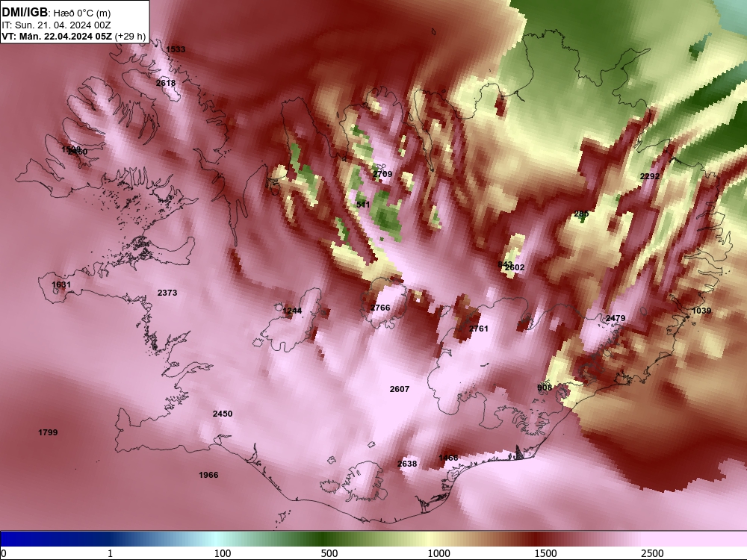Click the value 908 on the map

pyautogui.click(x=545, y=388)
